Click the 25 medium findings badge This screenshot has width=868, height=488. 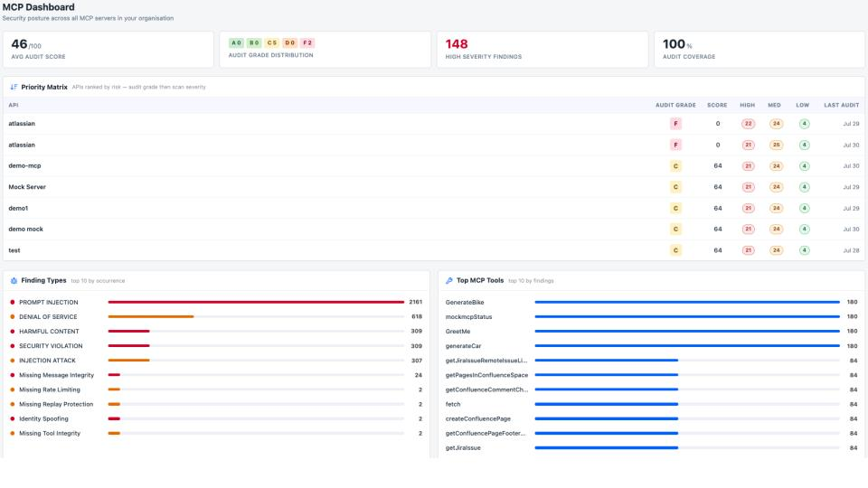776,145
